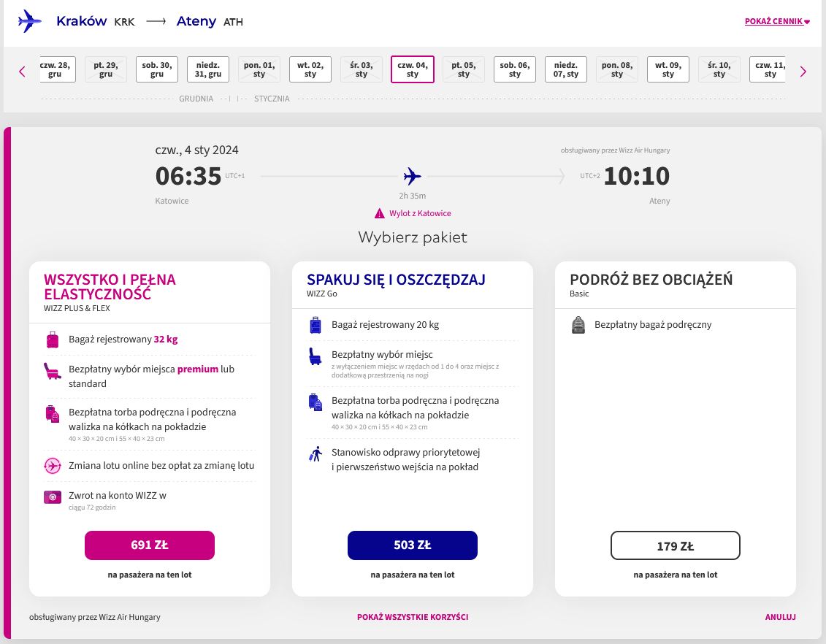Viewport: 826px width, 644px height.
Task: Select date tab pt. 05, sty
Action: [464, 69]
